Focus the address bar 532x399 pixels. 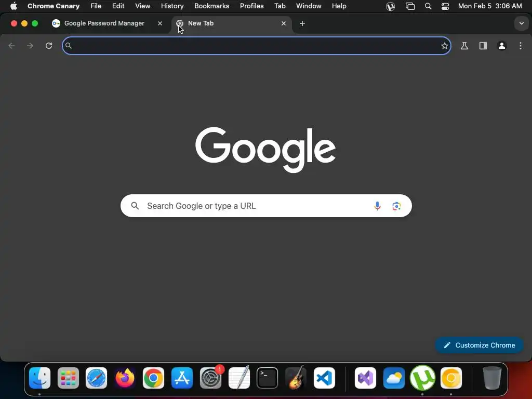(x=256, y=46)
